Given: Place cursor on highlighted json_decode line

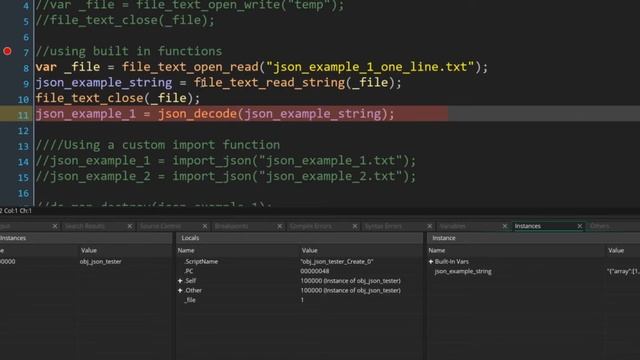Looking at the screenshot, I should tap(215, 113).
